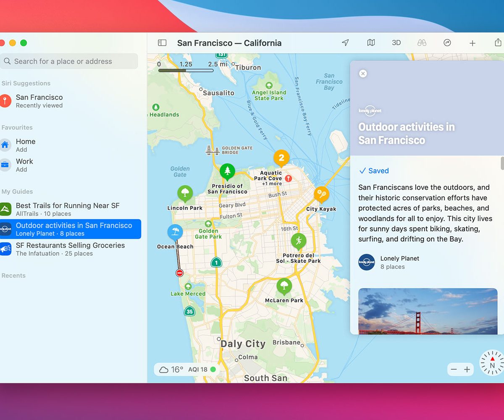Open directions with the route arrow icon
504x420 pixels.
(447, 43)
